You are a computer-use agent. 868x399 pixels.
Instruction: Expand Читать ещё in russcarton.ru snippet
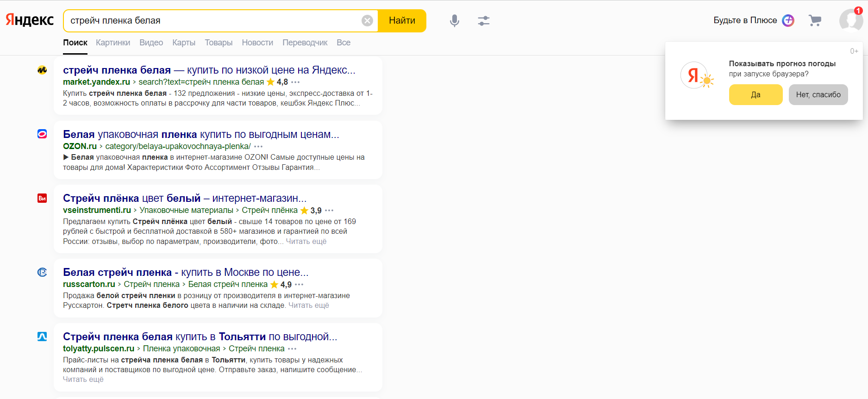coord(309,305)
